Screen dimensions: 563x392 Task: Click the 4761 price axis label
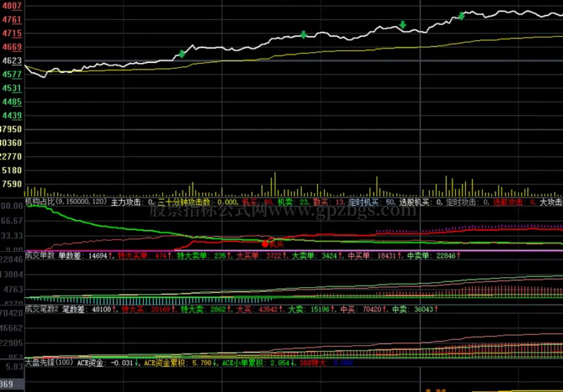[12, 19]
